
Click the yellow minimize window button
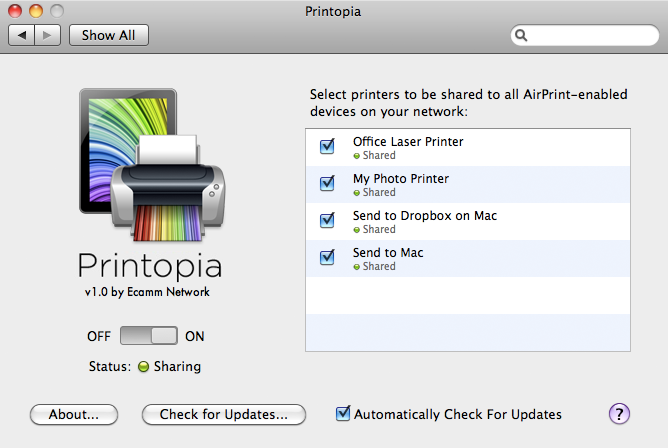(x=36, y=11)
